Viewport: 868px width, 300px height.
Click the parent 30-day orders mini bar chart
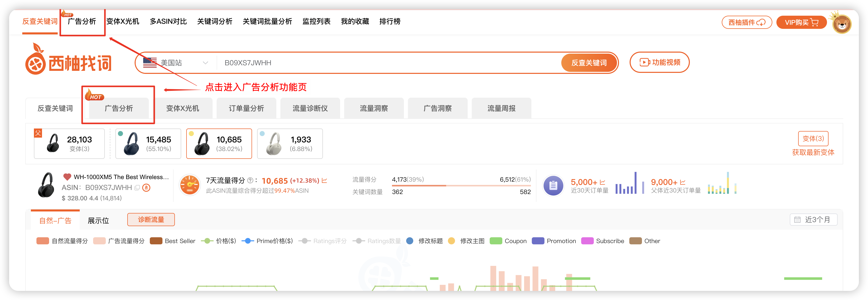pyautogui.click(x=722, y=183)
